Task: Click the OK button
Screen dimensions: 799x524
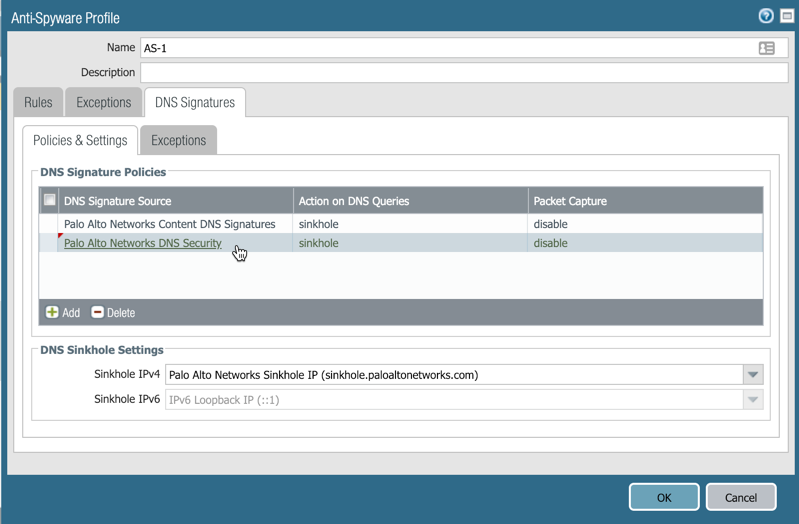Action: click(664, 497)
